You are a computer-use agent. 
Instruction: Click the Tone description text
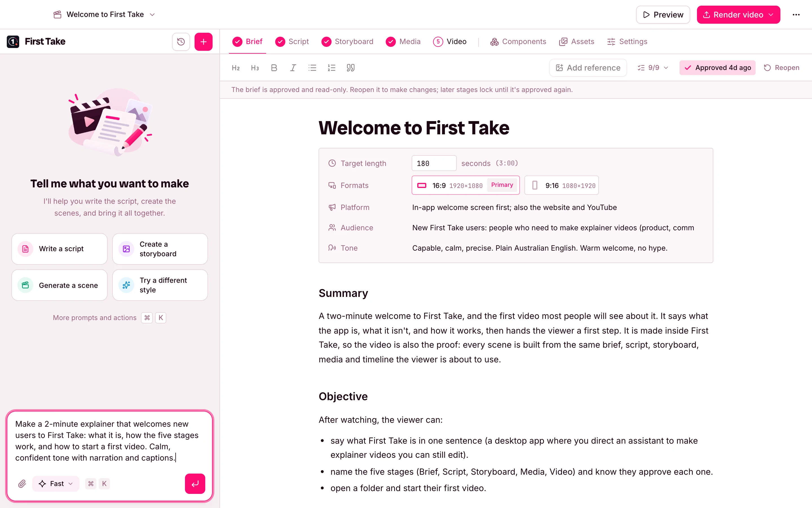click(540, 248)
